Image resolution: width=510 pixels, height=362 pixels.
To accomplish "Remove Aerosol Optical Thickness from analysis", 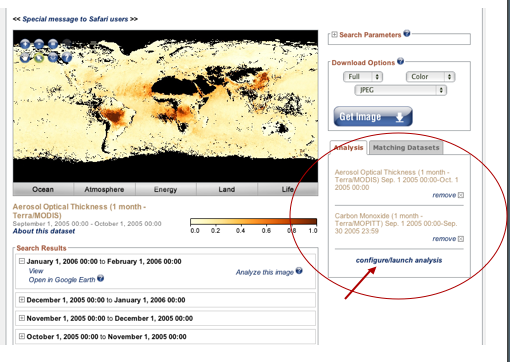I will [444, 195].
